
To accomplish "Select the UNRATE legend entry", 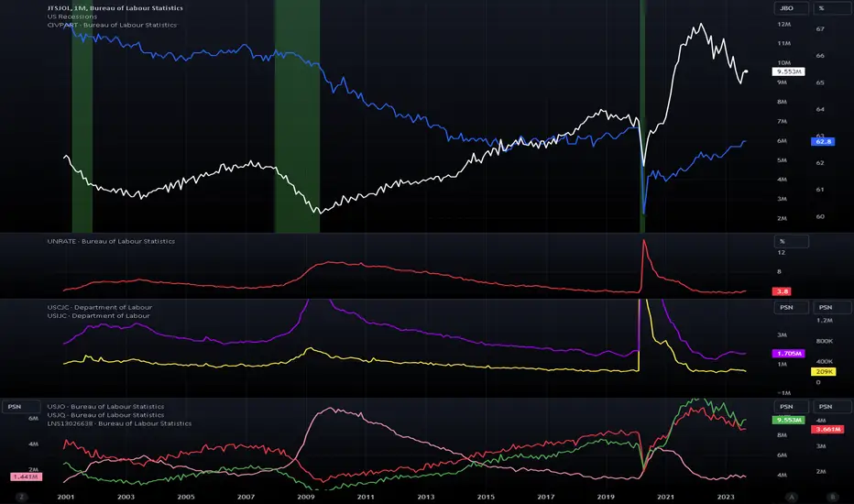I will pyautogui.click(x=111, y=241).
